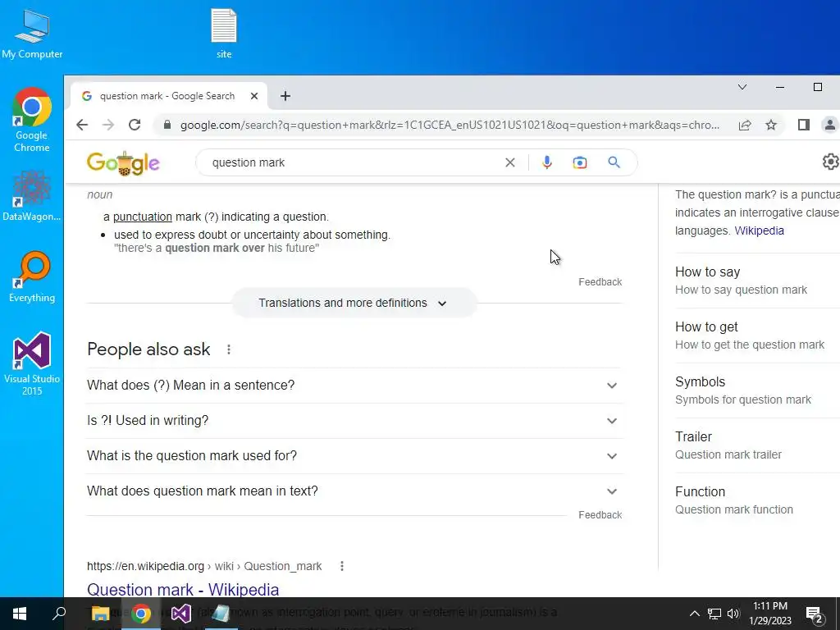Image resolution: width=840 pixels, height=630 pixels.
Task: Bookmark this tab with the star icon
Action: pyautogui.click(x=771, y=125)
